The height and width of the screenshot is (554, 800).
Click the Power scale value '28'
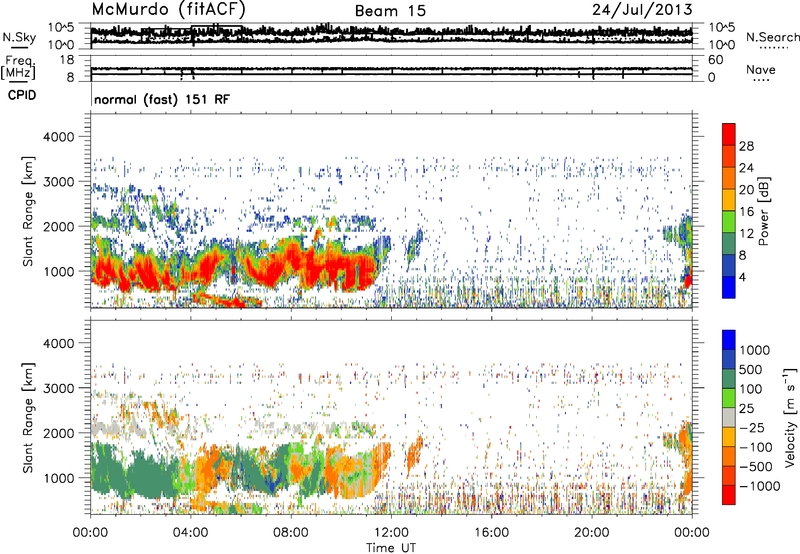pyautogui.click(x=746, y=146)
